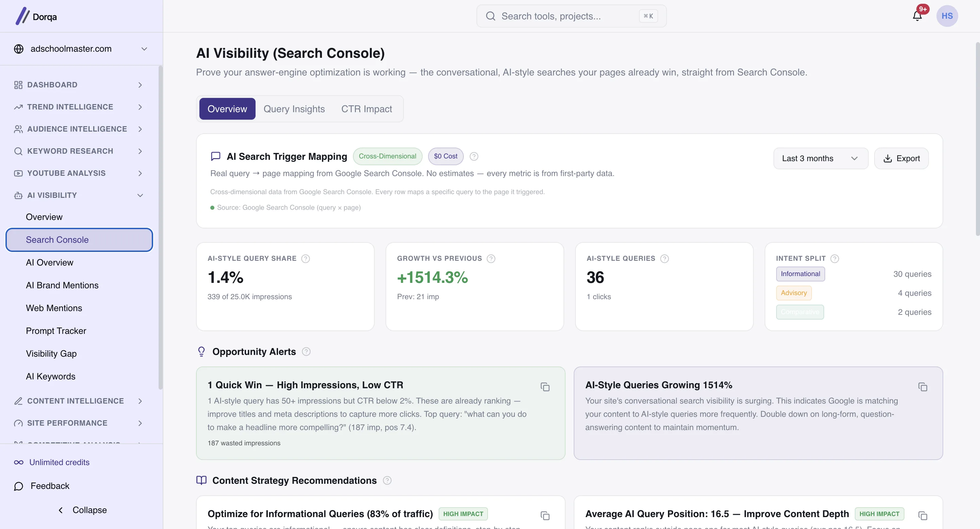The width and height of the screenshot is (980, 529).
Task: Click the Export button
Action: pos(901,158)
